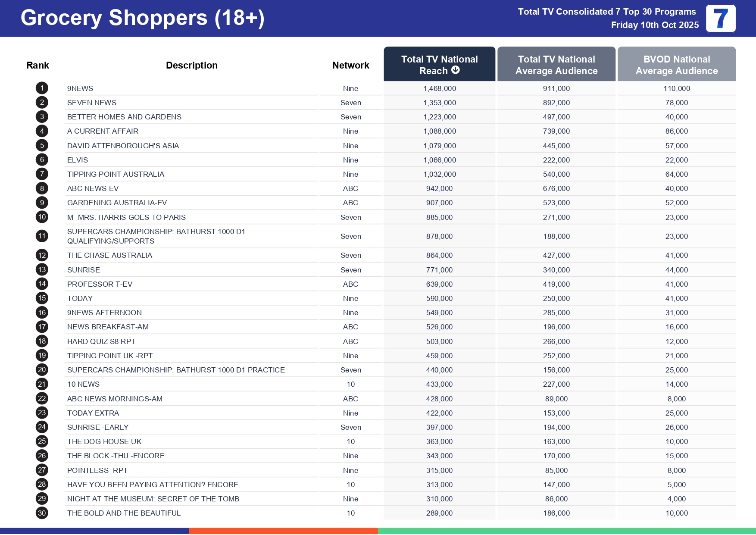Screen dimensions: 756x535
Task: Click the sort arrow in Reach header
Action: [456, 70]
